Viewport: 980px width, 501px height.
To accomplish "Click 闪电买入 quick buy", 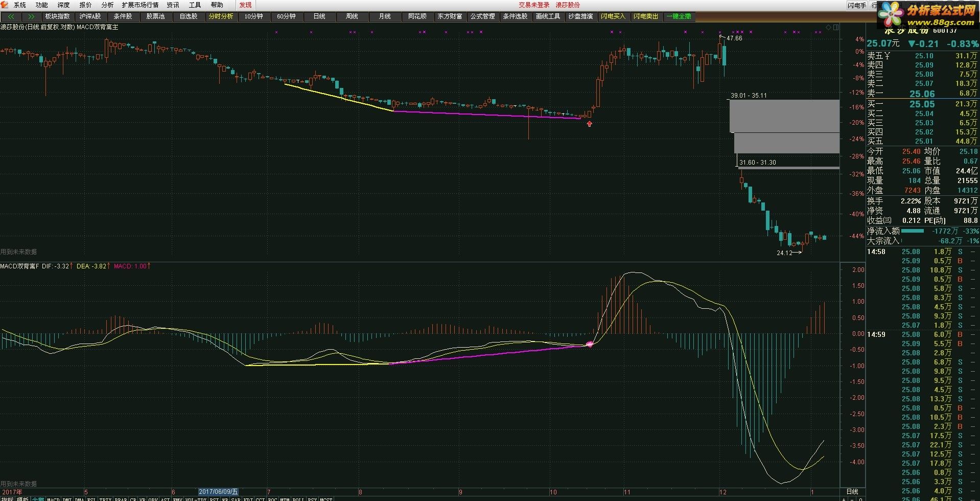I will 613,16.
